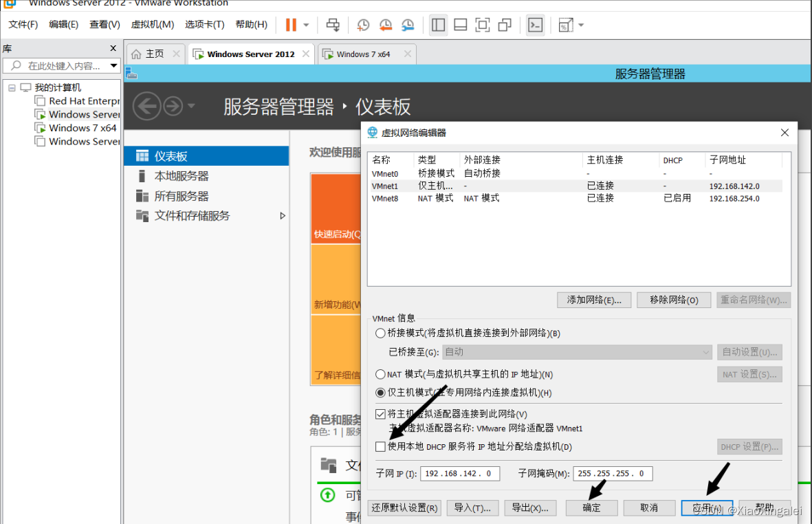Open the 文件(F) menu
The height and width of the screenshot is (524, 812).
coord(23,24)
